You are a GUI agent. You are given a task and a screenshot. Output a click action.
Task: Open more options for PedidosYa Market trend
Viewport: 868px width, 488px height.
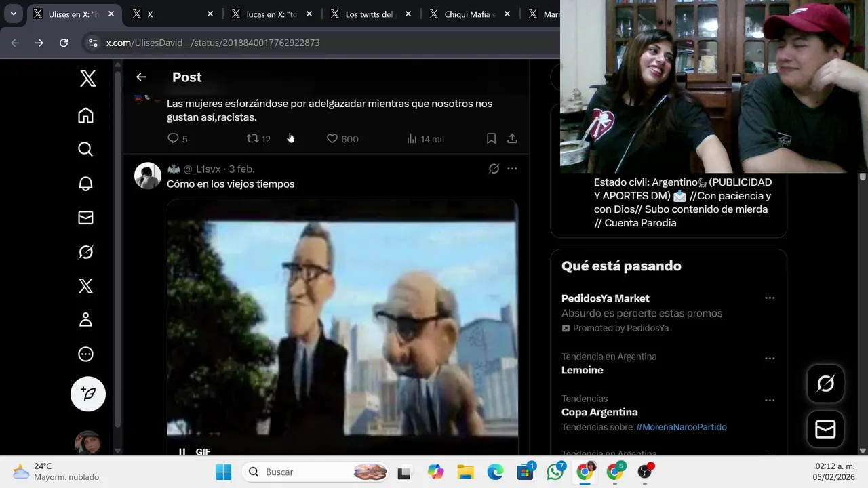coord(770,298)
